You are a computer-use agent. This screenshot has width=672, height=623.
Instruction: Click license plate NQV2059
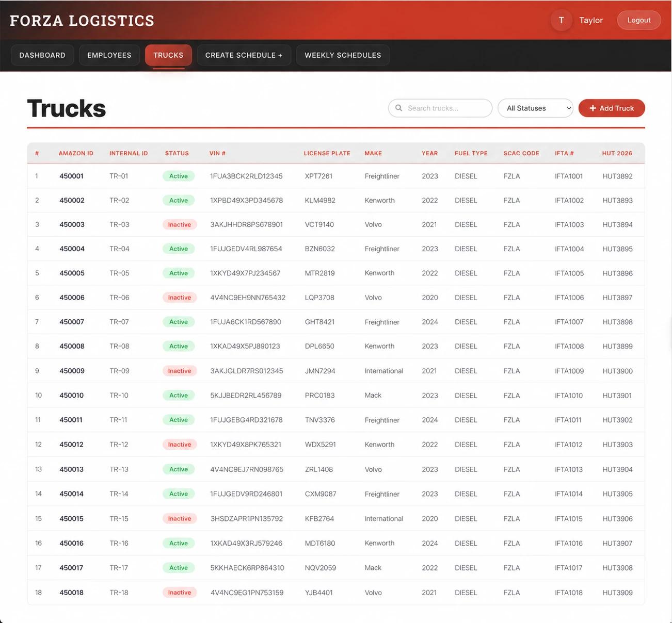(320, 568)
